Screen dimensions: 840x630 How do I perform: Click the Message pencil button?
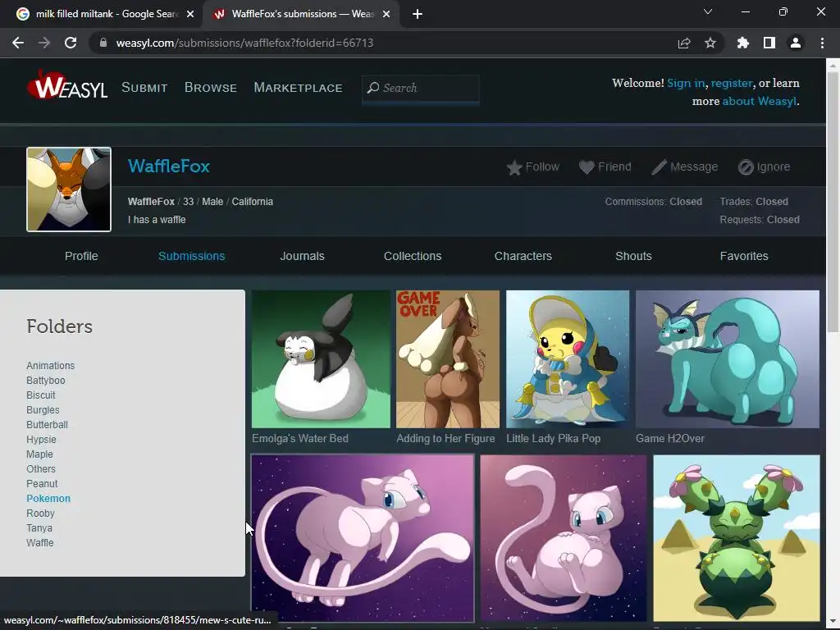[x=685, y=167]
